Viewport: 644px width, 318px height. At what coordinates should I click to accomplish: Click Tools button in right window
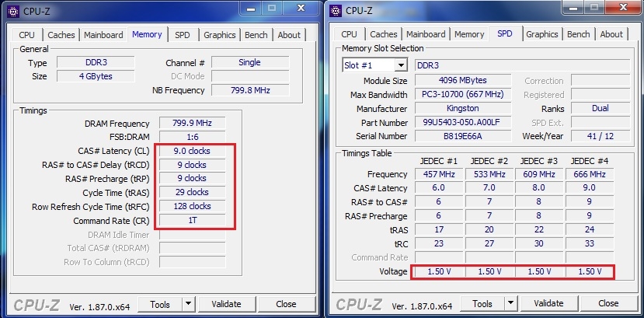coord(482,304)
